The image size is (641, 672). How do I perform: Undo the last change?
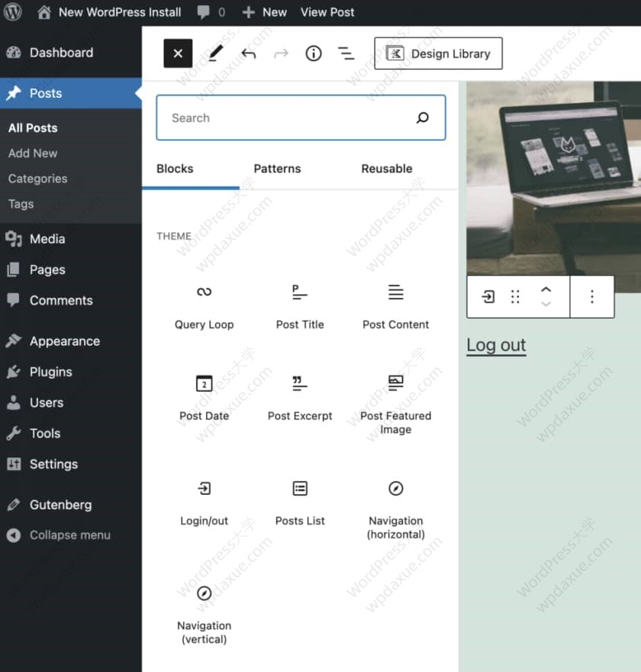click(248, 53)
